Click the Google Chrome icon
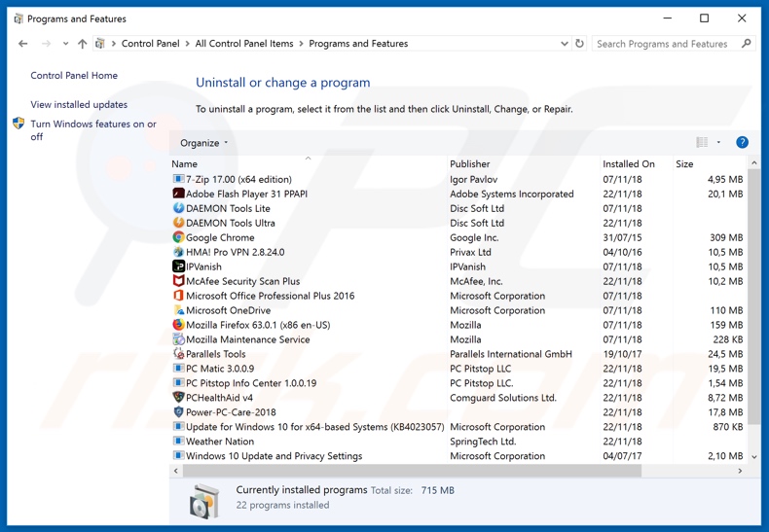Image resolution: width=769 pixels, height=532 pixels. [x=178, y=237]
